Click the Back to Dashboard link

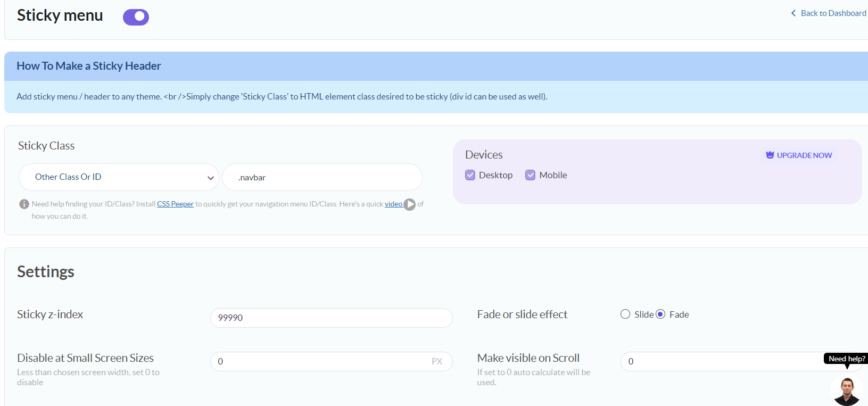click(833, 13)
